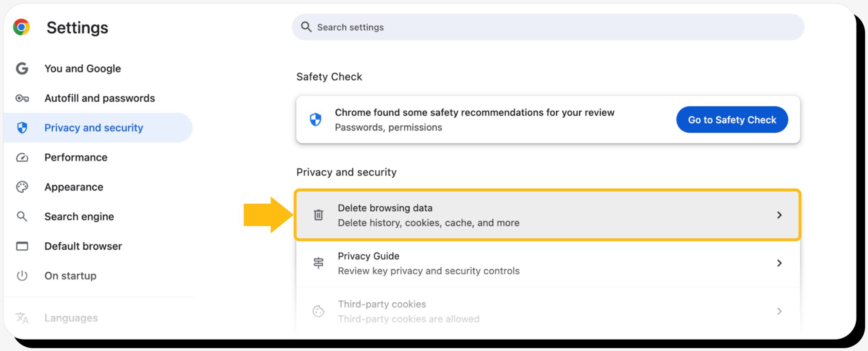
Task: Click the trash icon for Delete browsing data
Action: 317,215
